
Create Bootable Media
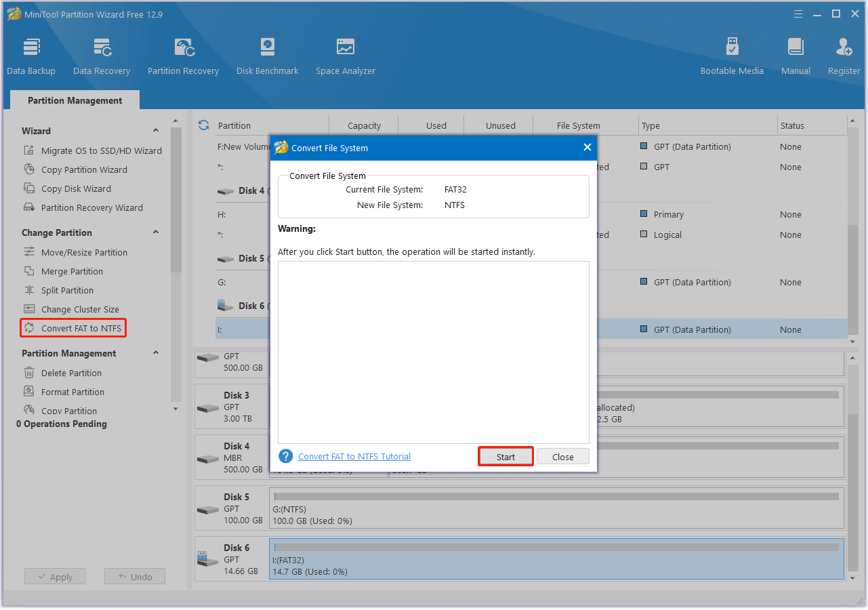[x=732, y=56]
